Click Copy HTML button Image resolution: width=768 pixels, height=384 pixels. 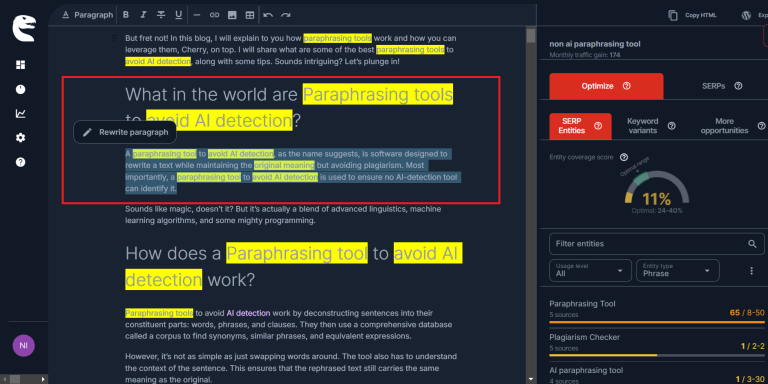coord(692,15)
